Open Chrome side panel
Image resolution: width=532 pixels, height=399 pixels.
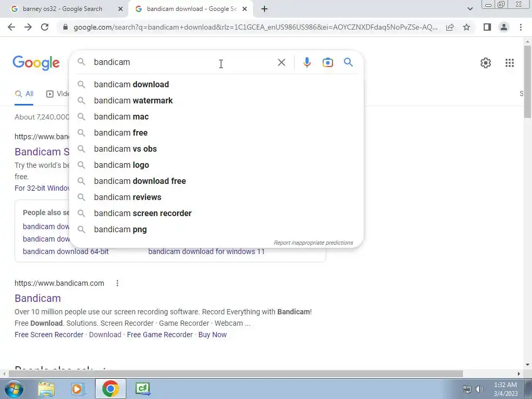[487, 27]
